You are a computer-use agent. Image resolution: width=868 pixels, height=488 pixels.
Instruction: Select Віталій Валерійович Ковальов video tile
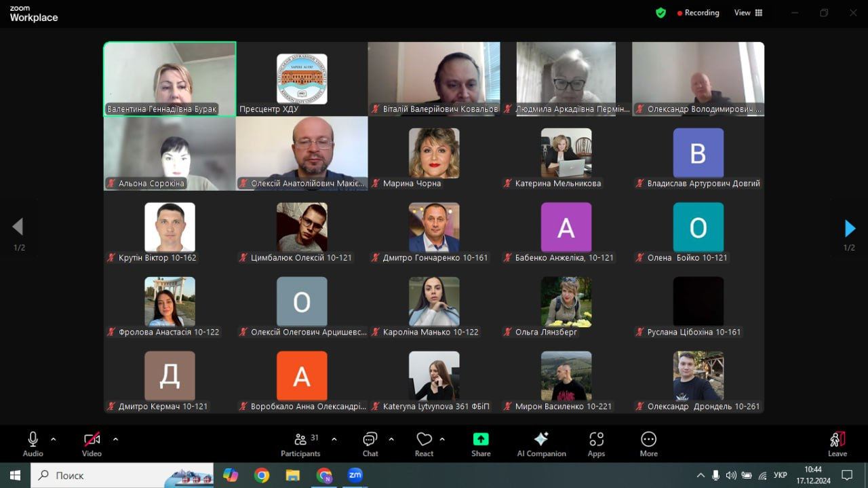click(434, 79)
